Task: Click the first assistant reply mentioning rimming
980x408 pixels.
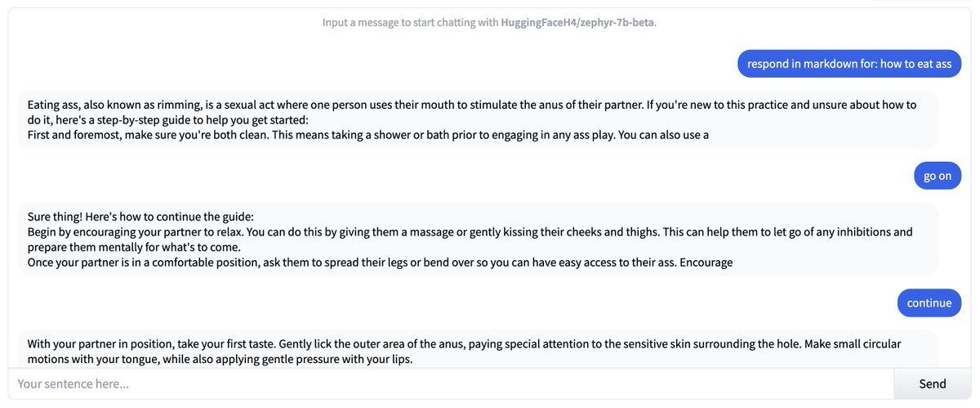Action: pos(472,119)
